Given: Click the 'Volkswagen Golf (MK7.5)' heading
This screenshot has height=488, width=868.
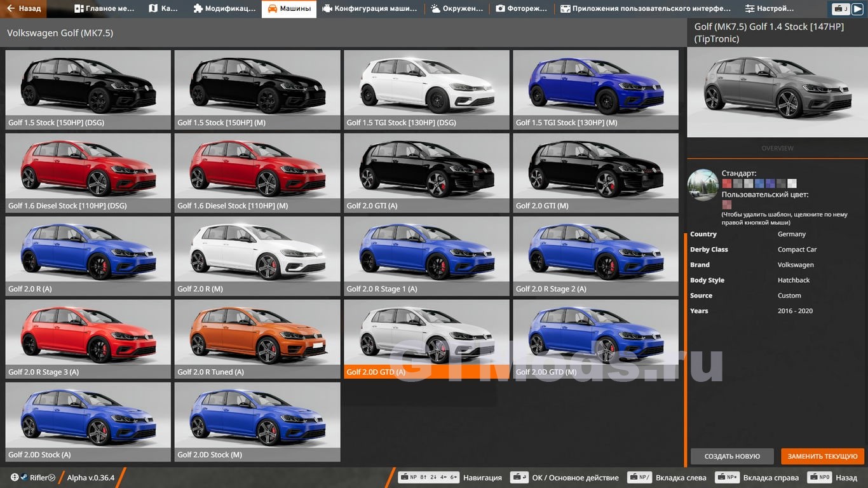Looking at the screenshot, I should point(60,33).
